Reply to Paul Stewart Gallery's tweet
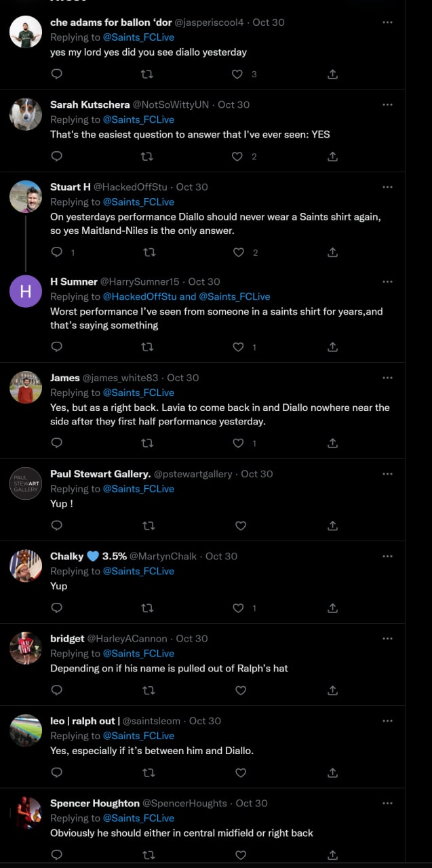 coord(57,526)
